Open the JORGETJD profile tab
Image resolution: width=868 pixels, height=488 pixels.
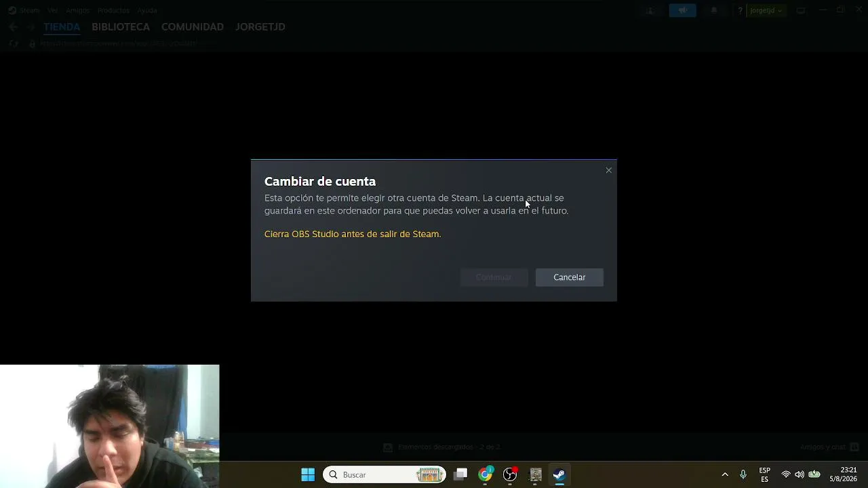coord(260,27)
